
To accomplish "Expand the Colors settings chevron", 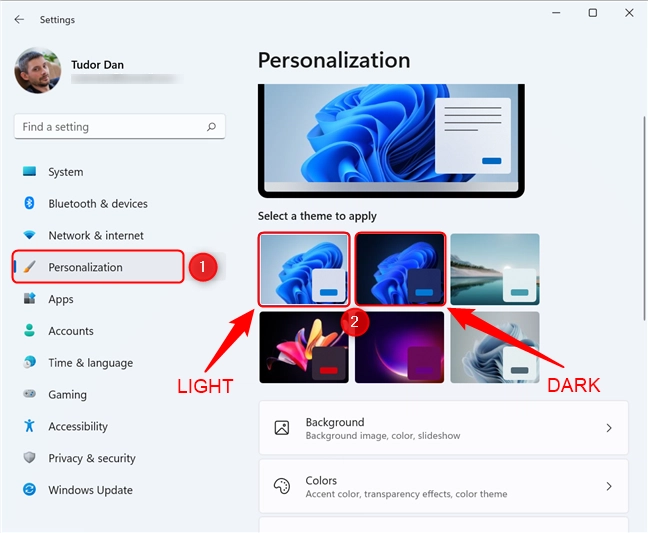I will [609, 486].
